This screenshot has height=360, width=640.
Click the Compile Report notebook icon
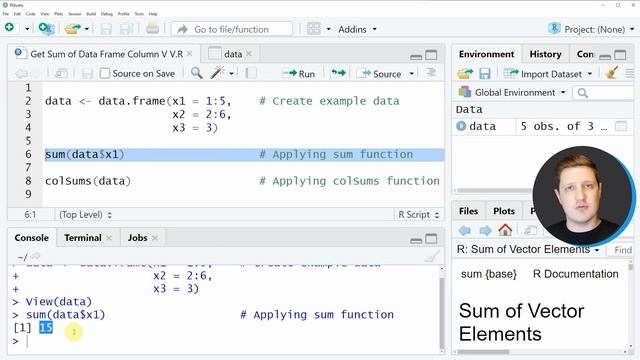tap(251, 73)
